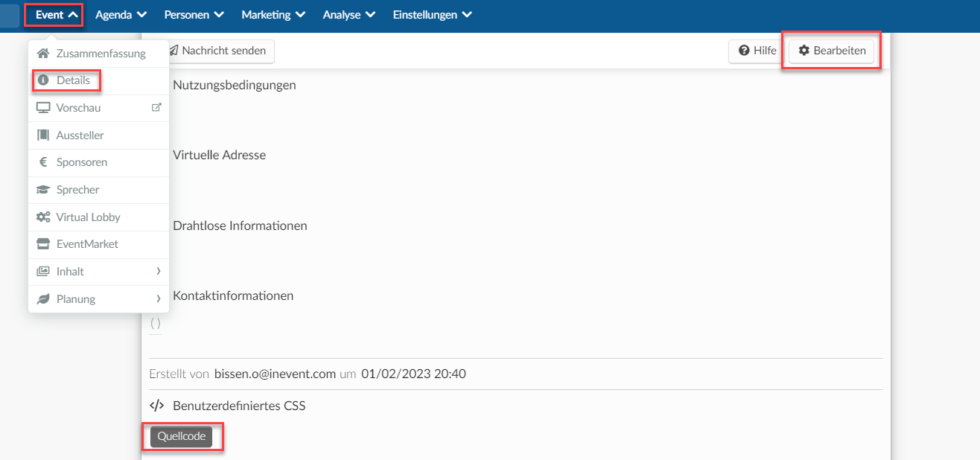The image size is (980, 460).
Task: Click the Benutzerdefiniertes CSS label
Action: tap(239, 406)
